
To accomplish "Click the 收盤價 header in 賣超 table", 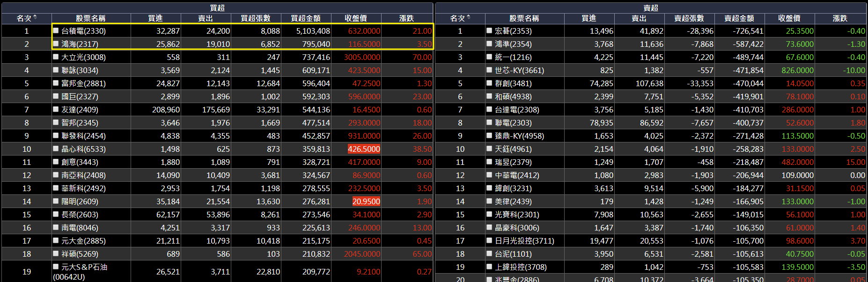I will (x=789, y=18).
